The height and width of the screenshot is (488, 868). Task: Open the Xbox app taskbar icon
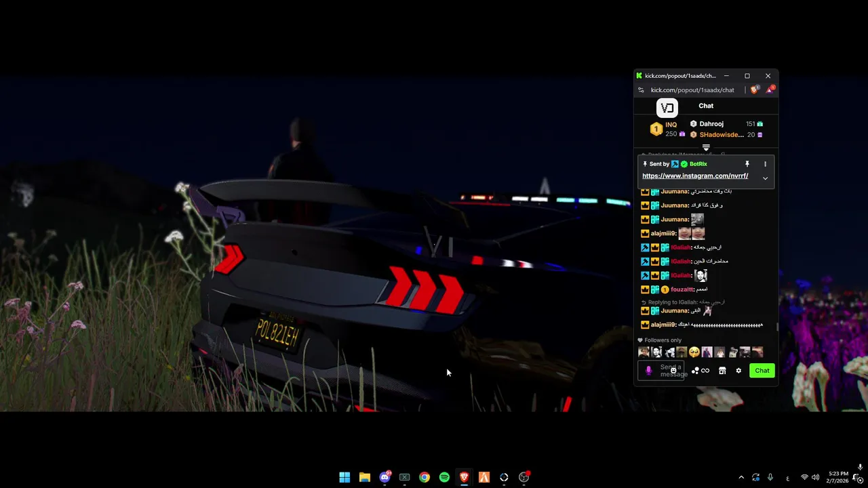[404, 477]
